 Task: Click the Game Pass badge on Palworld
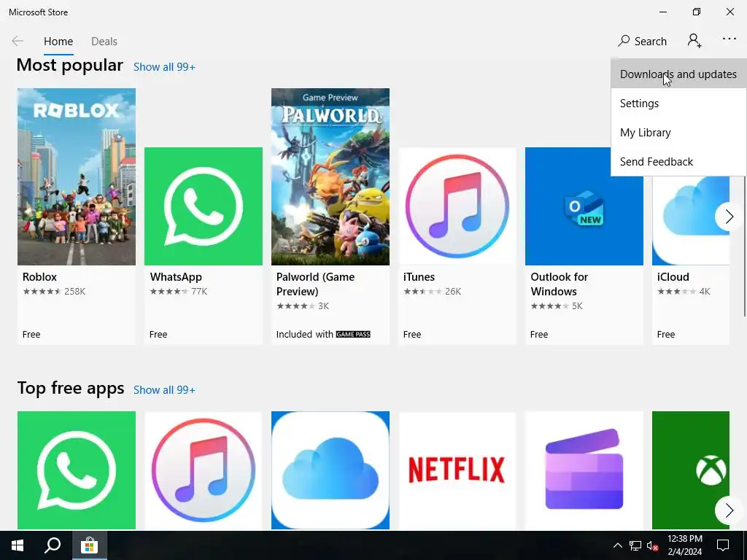tap(353, 334)
